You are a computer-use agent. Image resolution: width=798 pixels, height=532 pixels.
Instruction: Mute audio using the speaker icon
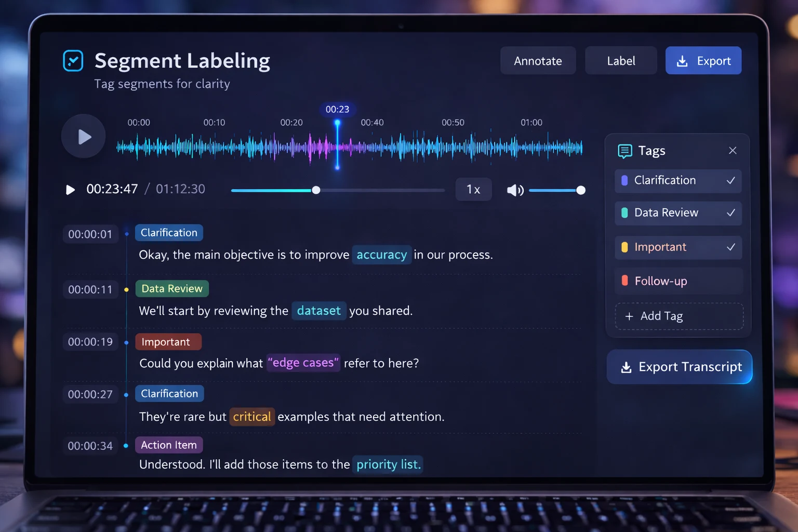pyautogui.click(x=514, y=190)
